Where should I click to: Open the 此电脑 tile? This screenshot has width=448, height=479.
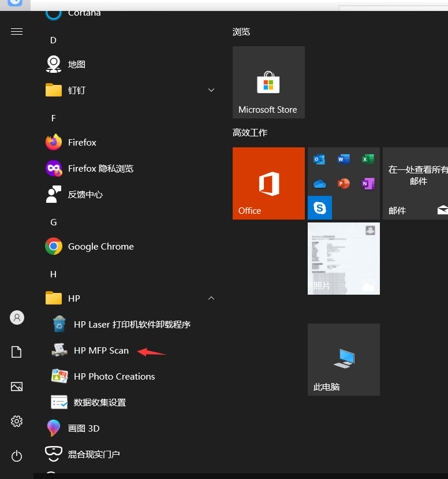tap(344, 359)
